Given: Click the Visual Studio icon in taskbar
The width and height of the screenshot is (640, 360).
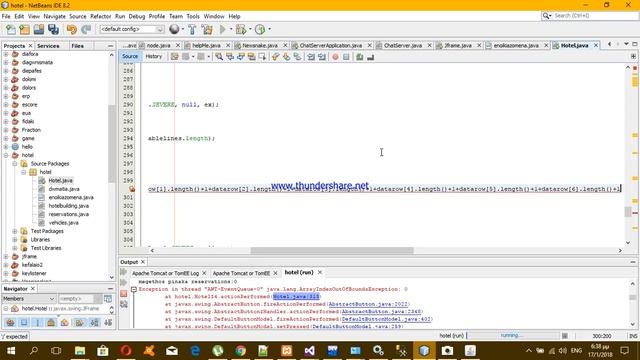Looking at the screenshot, I should 309,351.
